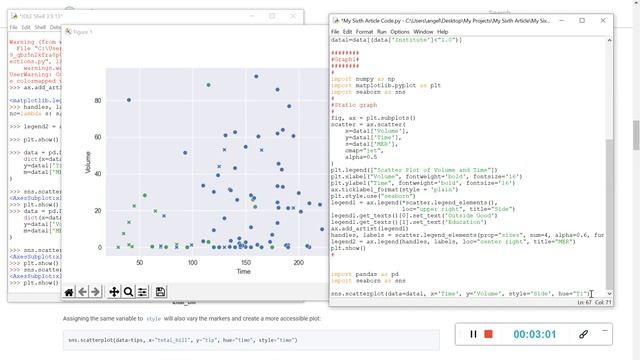The height and width of the screenshot is (360, 640).
Task: Click the 'Col: 71' status bar entry
Action: pyautogui.click(x=603, y=302)
